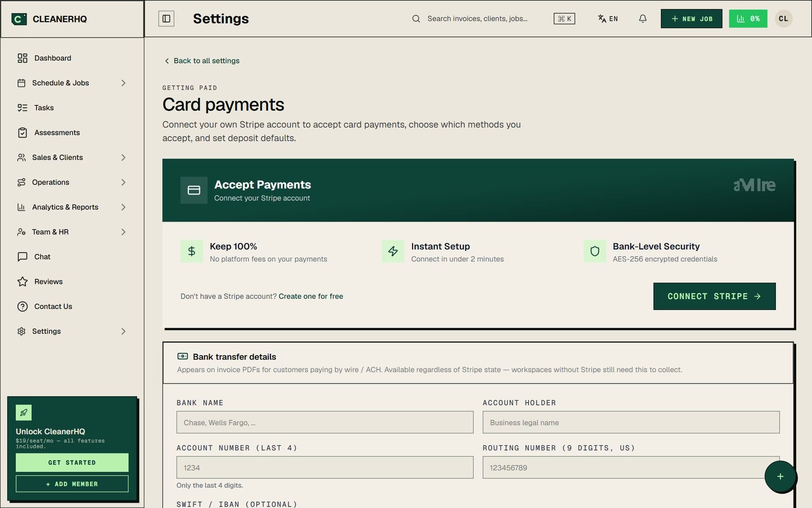Click the credit card icon in Accept Payments
The image size is (812, 508).
coord(194,190)
